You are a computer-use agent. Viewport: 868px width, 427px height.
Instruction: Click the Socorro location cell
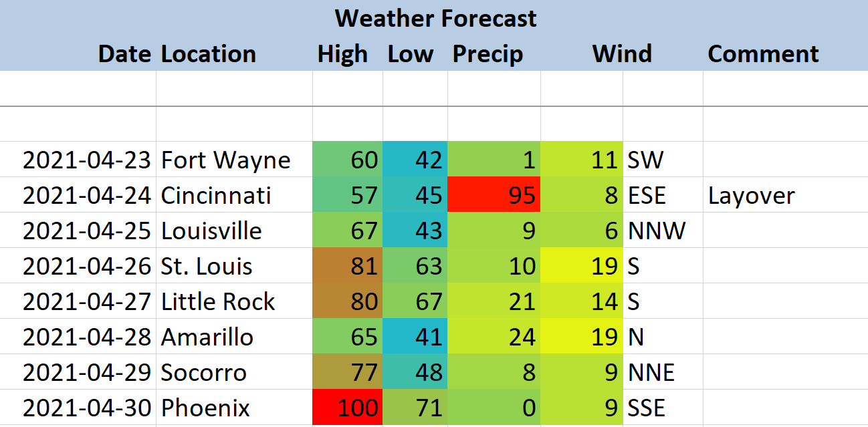234,372
